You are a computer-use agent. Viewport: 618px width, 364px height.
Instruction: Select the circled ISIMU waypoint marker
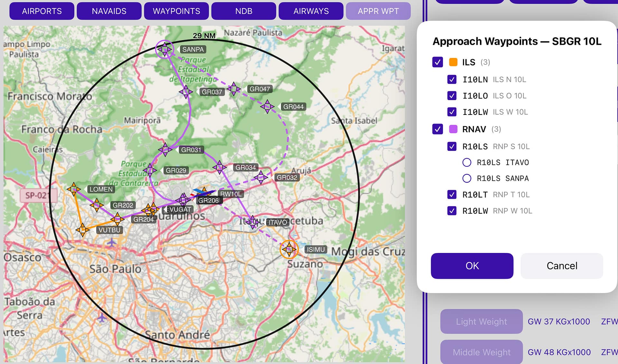pos(289,249)
